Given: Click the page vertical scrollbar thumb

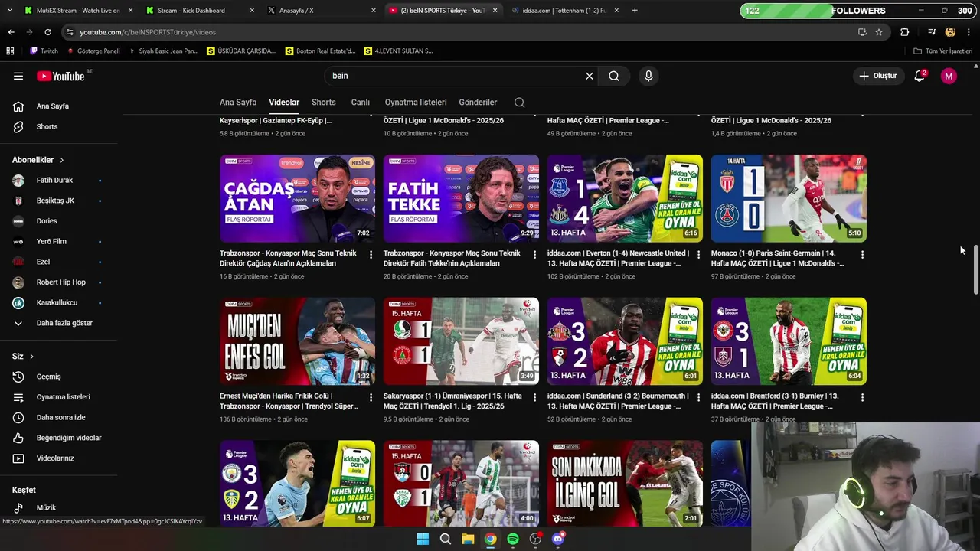Looking at the screenshot, I should (975, 270).
